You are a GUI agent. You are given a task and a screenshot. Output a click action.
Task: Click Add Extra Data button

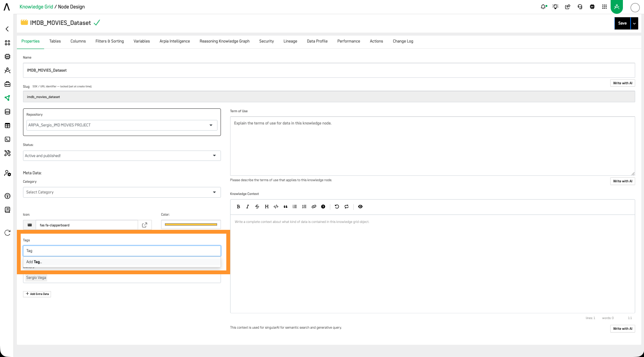click(37, 294)
